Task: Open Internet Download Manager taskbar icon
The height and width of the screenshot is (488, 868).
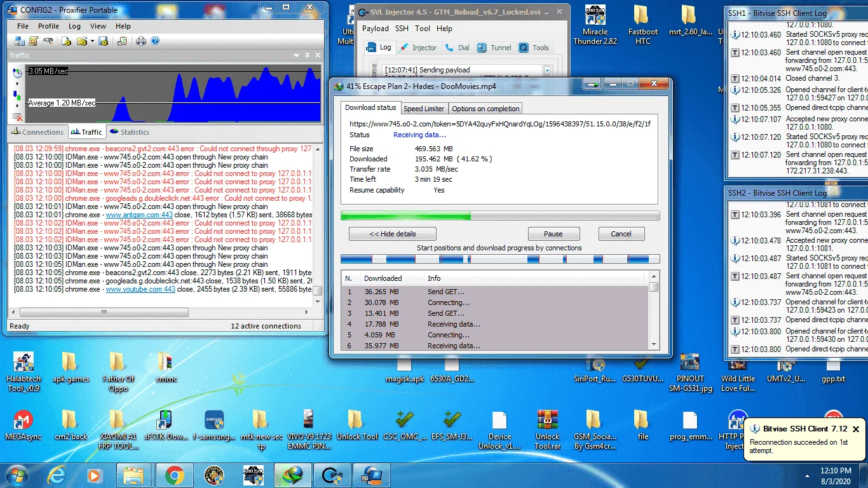Action: [x=293, y=475]
